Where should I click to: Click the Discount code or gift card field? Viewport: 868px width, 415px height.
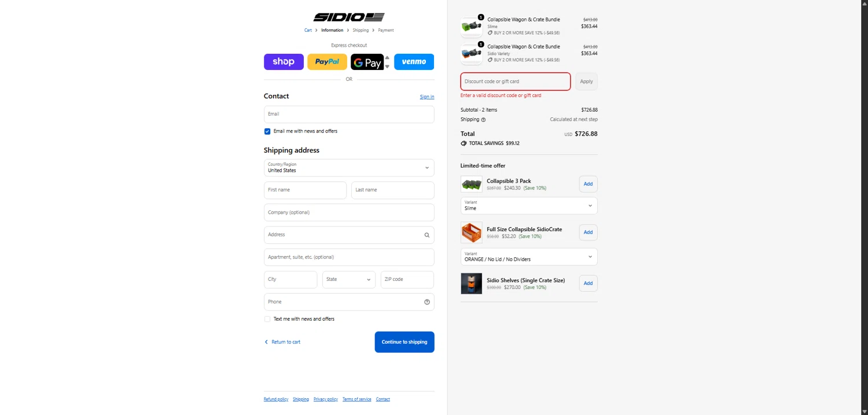tap(516, 81)
